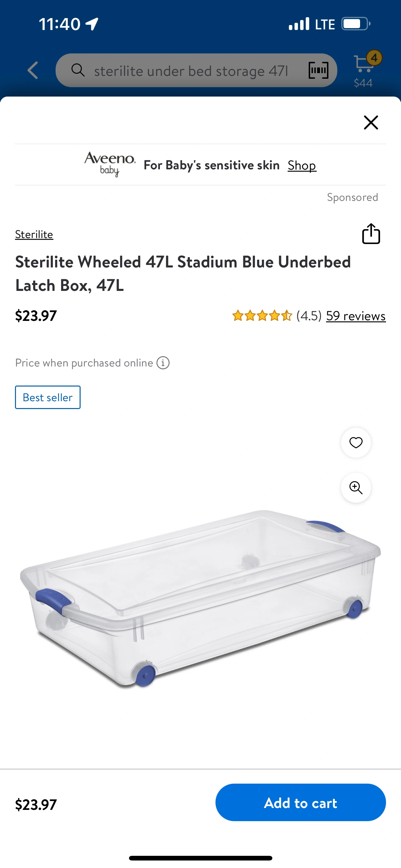Open the Sterilite brand link

(x=34, y=234)
